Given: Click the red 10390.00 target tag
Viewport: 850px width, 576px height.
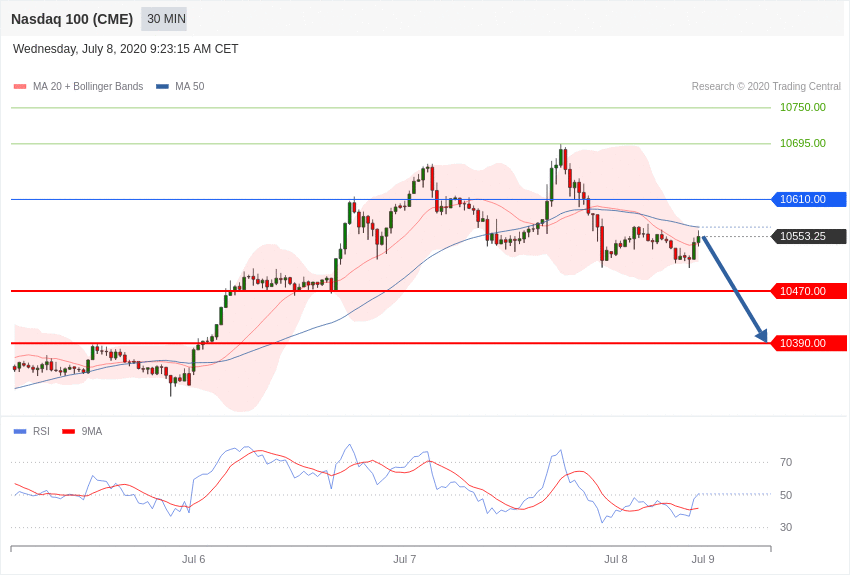Looking at the screenshot, I should click(x=809, y=343).
